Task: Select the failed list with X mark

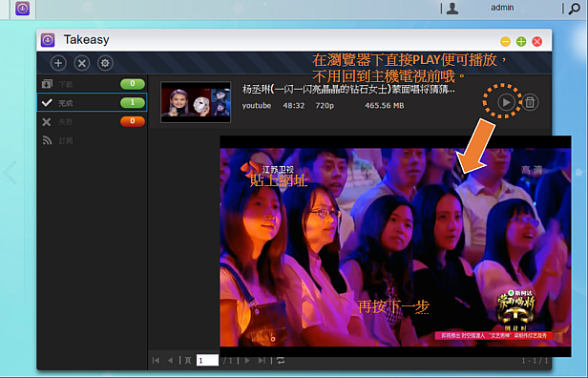Action: coord(92,121)
